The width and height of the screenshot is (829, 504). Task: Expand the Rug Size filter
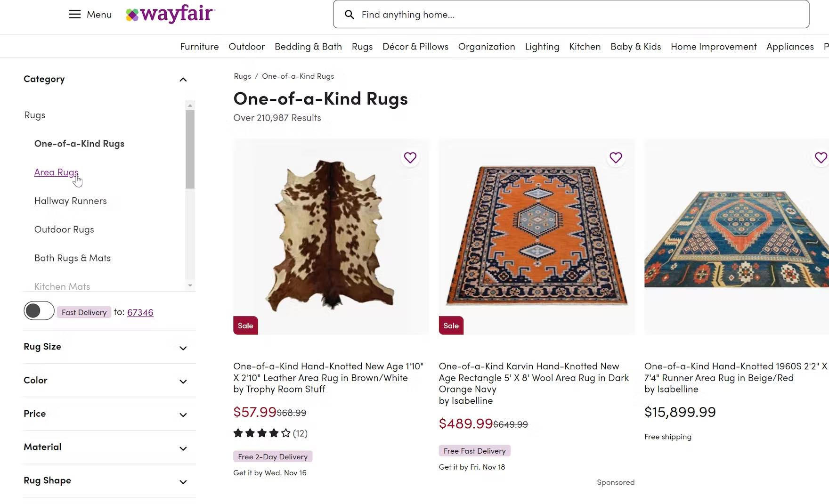pos(183,348)
